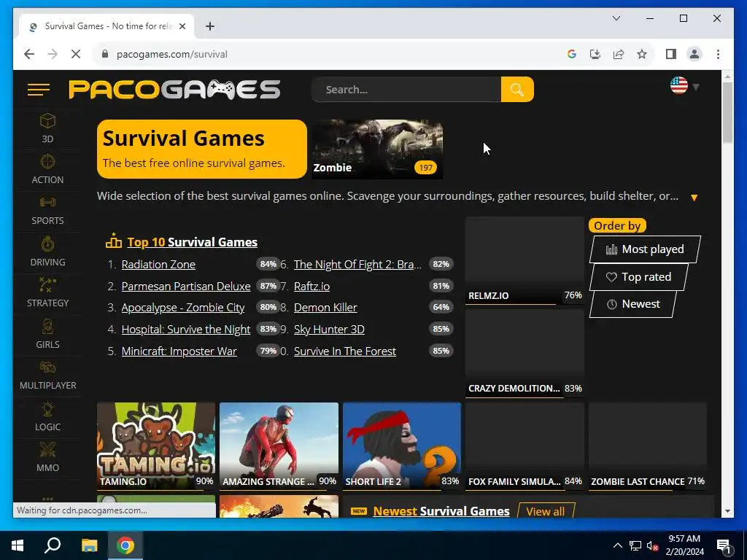Open the Newest Survival Games heading link
The image size is (747, 560).
click(x=441, y=511)
